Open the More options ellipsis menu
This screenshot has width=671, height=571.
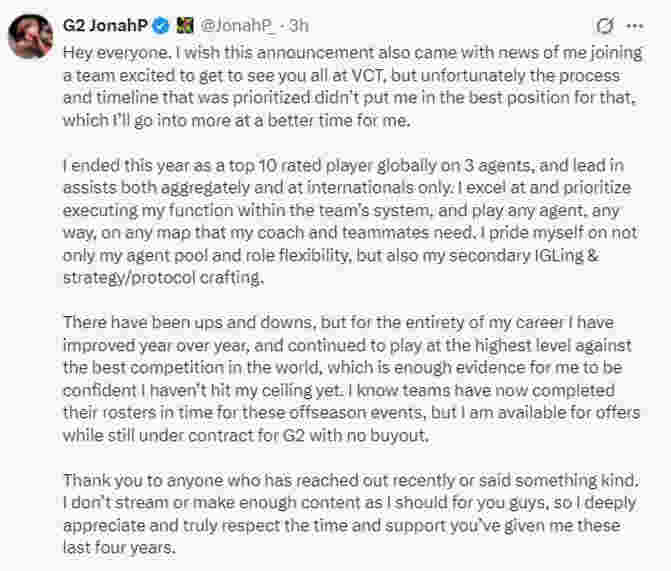pos(634,25)
